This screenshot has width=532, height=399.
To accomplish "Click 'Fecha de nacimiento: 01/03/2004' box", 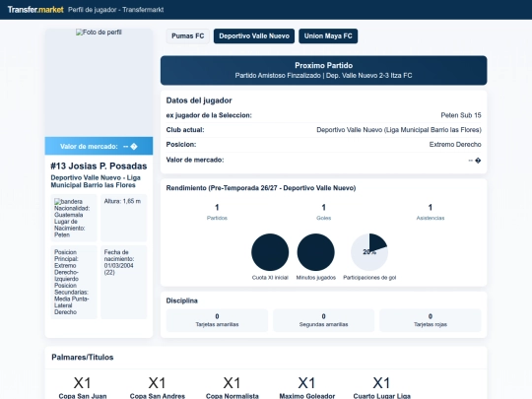I will tap(124, 283).
